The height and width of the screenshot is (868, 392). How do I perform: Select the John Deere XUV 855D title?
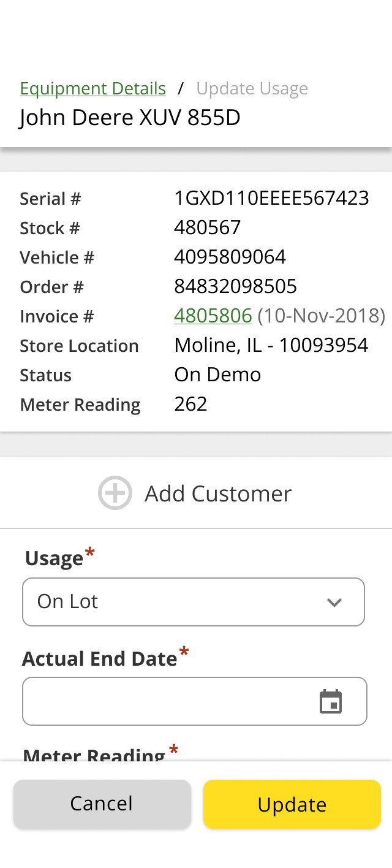pos(130,118)
